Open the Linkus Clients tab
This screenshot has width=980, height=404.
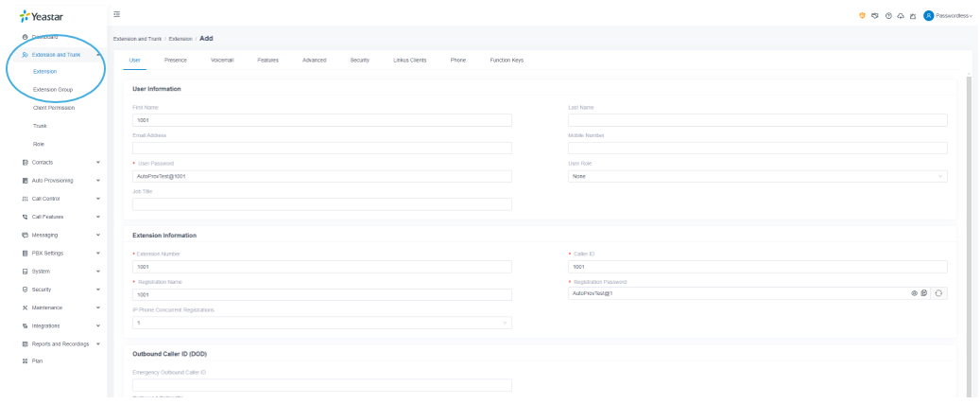point(409,60)
